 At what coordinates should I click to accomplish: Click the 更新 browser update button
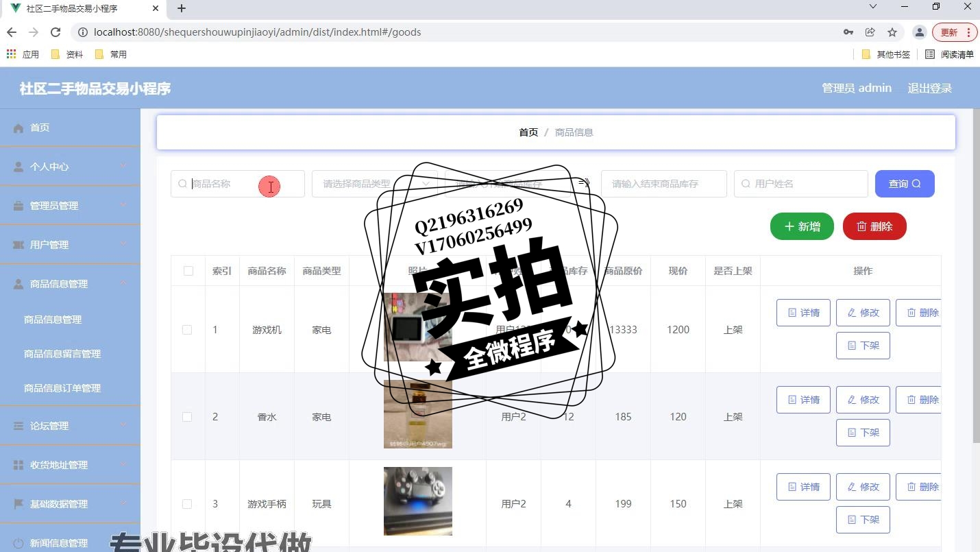coord(955,32)
